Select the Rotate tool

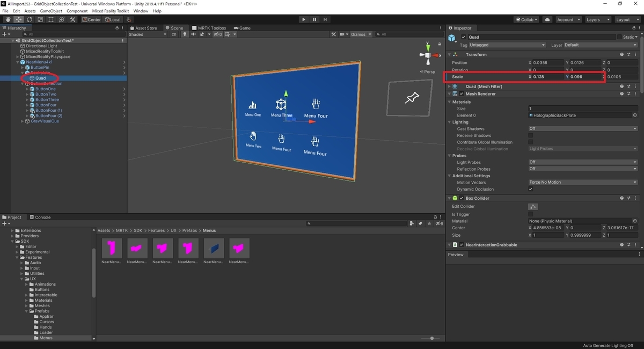(29, 19)
